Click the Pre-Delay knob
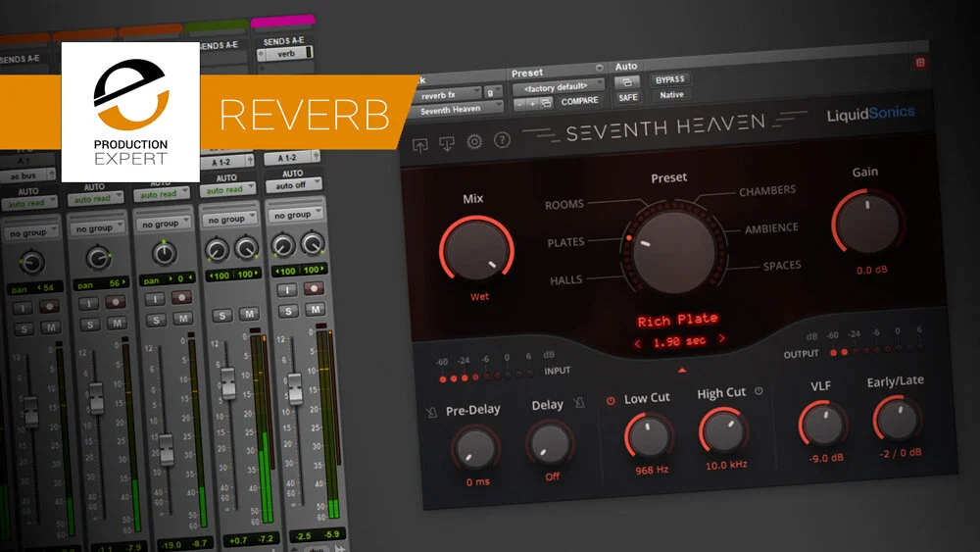The width and height of the screenshot is (980, 552). pyautogui.click(x=475, y=448)
